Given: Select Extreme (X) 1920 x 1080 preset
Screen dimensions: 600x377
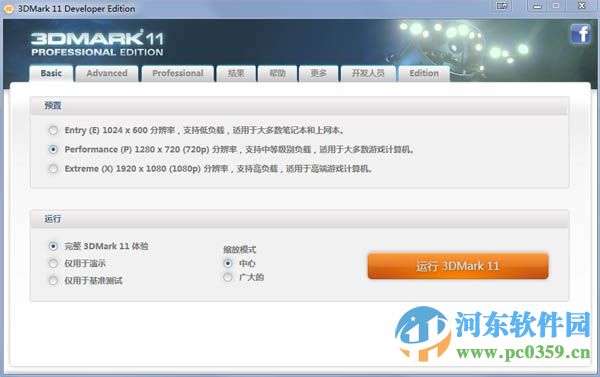Looking at the screenshot, I should [x=53, y=168].
